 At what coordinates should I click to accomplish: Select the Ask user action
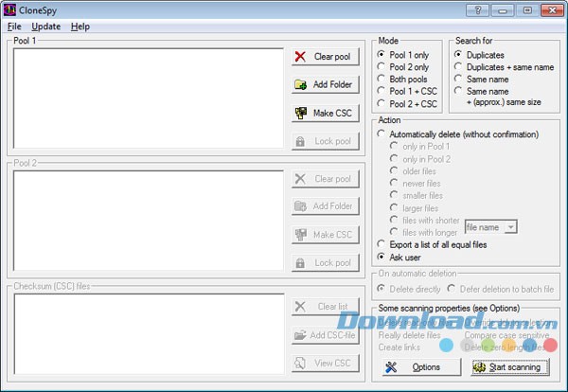(x=382, y=257)
